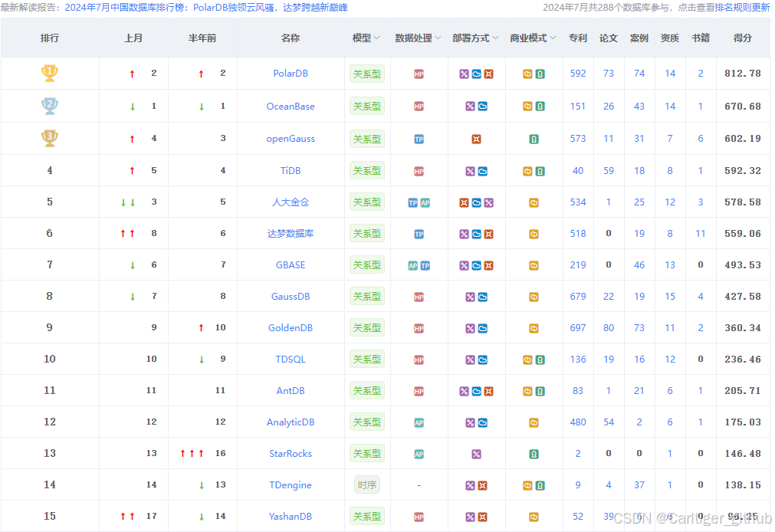775x532 pixels.
Task: Open the GaussDB database link
Action: click(x=291, y=297)
